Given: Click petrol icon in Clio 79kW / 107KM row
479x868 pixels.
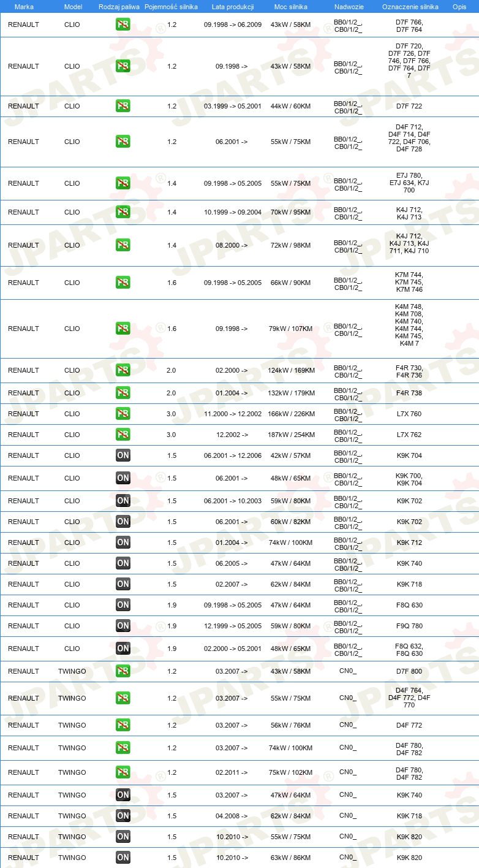Looking at the screenshot, I should [x=123, y=329].
